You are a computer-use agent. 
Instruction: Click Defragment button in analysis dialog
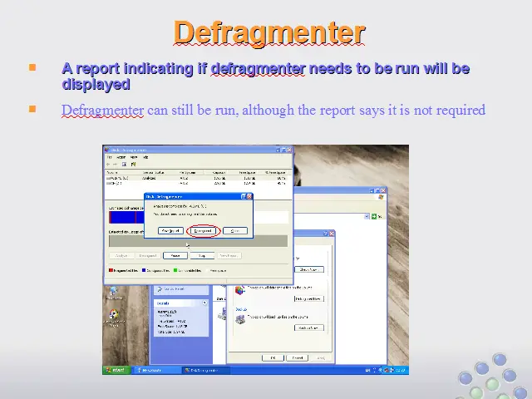tap(204, 230)
